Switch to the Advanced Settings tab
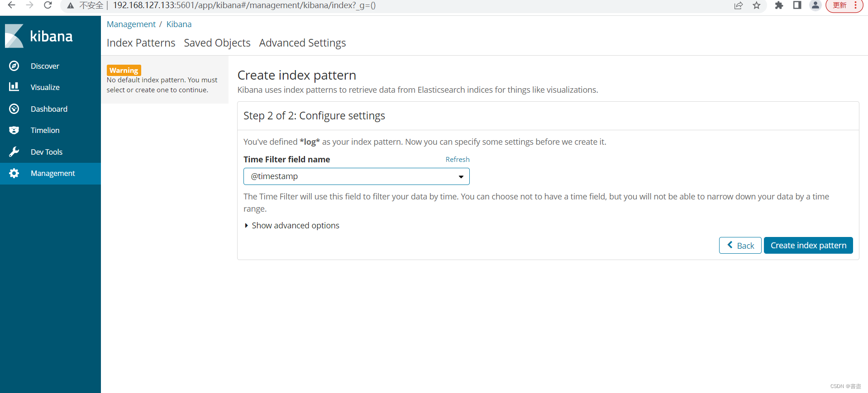 pos(302,43)
